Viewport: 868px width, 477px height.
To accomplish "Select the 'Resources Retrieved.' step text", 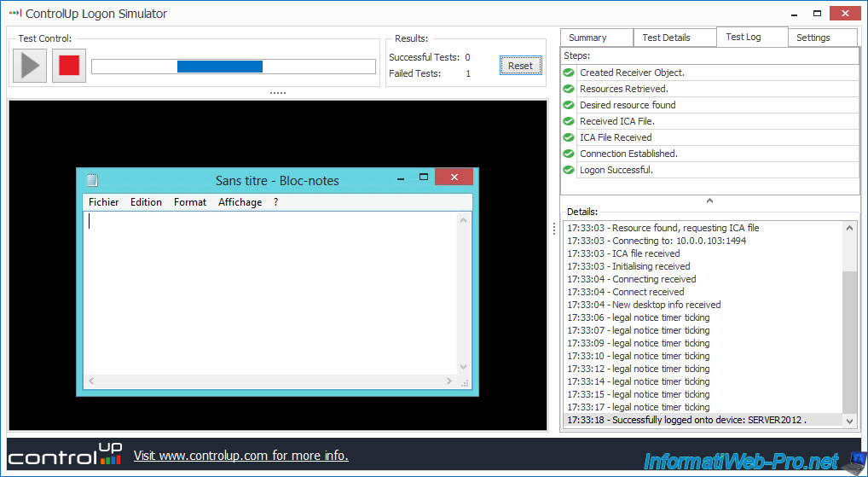I will point(624,89).
